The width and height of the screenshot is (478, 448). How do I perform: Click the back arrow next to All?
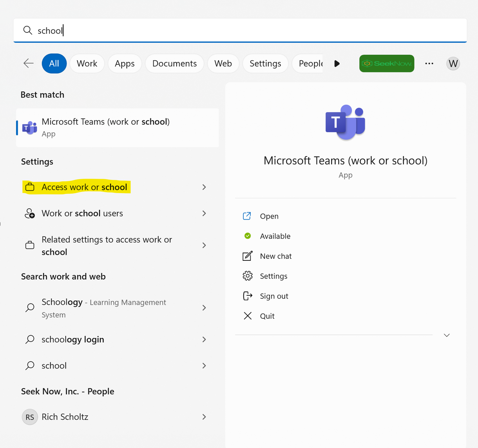click(29, 63)
